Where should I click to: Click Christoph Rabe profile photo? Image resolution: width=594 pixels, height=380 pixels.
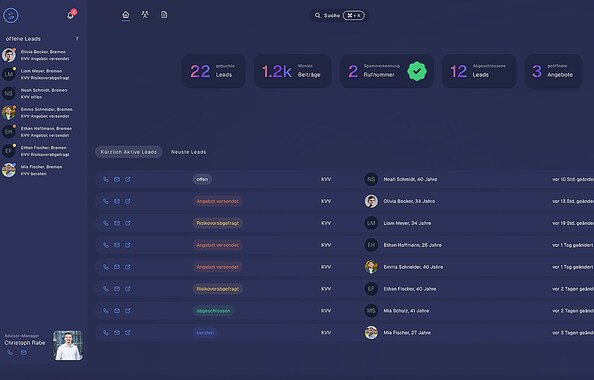pyautogui.click(x=68, y=345)
